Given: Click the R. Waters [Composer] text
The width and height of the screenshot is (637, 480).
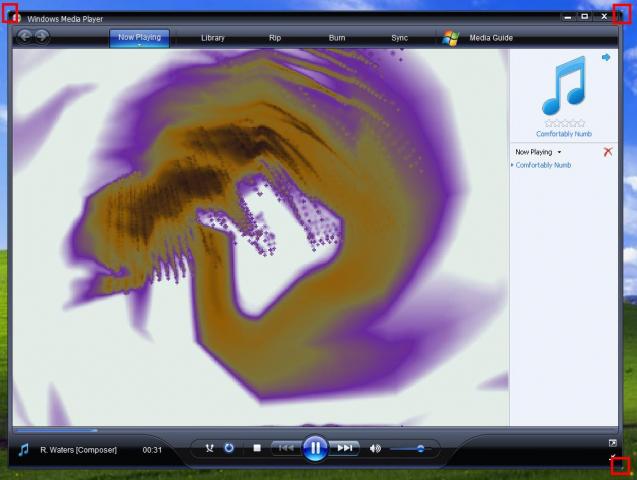Looking at the screenshot, I should pyautogui.click(x=78, y=450).
